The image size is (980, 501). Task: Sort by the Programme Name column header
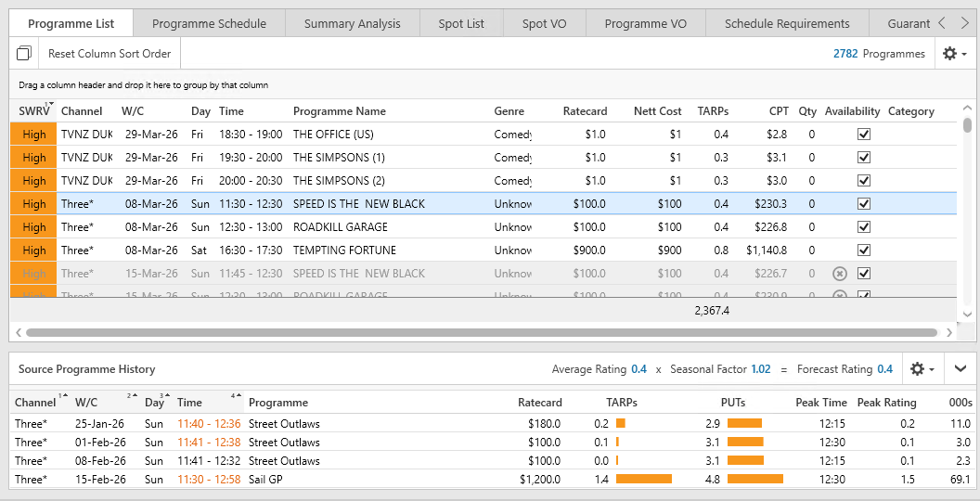pos(340,111)
